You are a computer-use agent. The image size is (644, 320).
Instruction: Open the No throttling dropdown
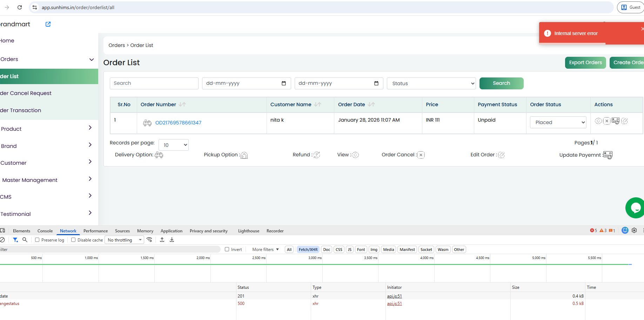[x=125, y=240]
